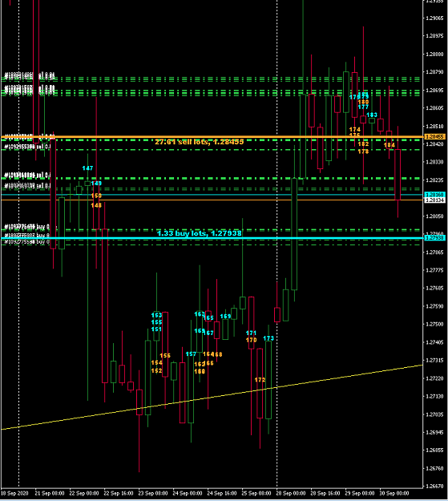Click cyan trade marker 173
Viewport: 448px width, 501px height.
[x=268, y=338]
